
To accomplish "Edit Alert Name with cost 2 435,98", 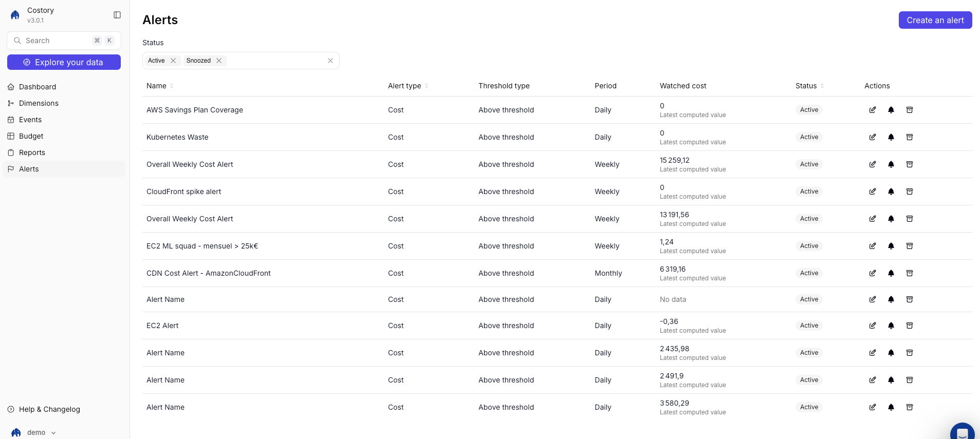I will pos(873,353).
